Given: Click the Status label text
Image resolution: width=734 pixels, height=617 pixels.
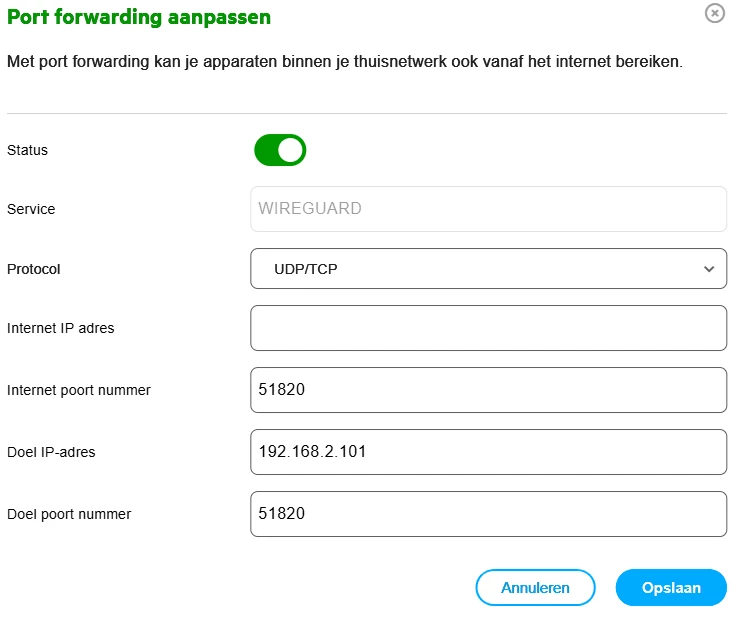Looking at the screenshot, I should tap(27, 150).
